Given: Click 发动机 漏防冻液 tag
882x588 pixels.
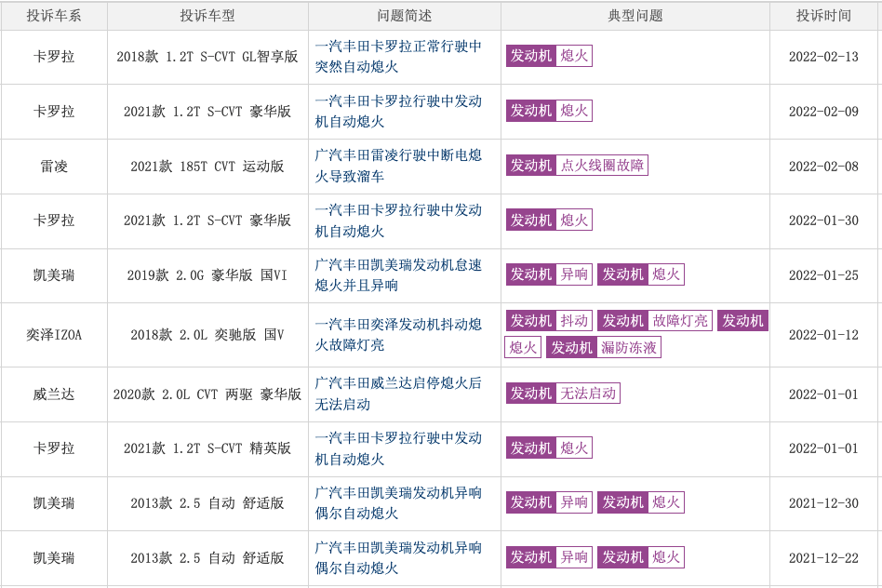Looking at the screenshot, I should pyautogui.click(x=604, y=348).
